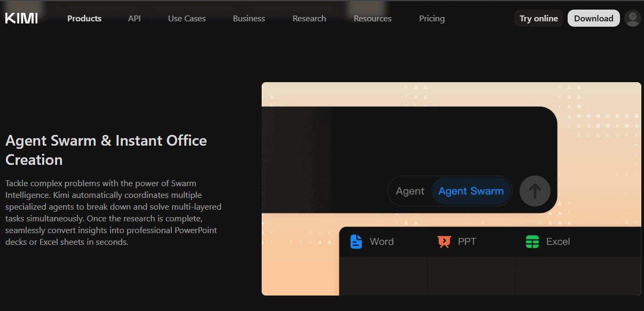644x311 pixels.
Task: Open the user profile avatar
Action: (633, 18)
